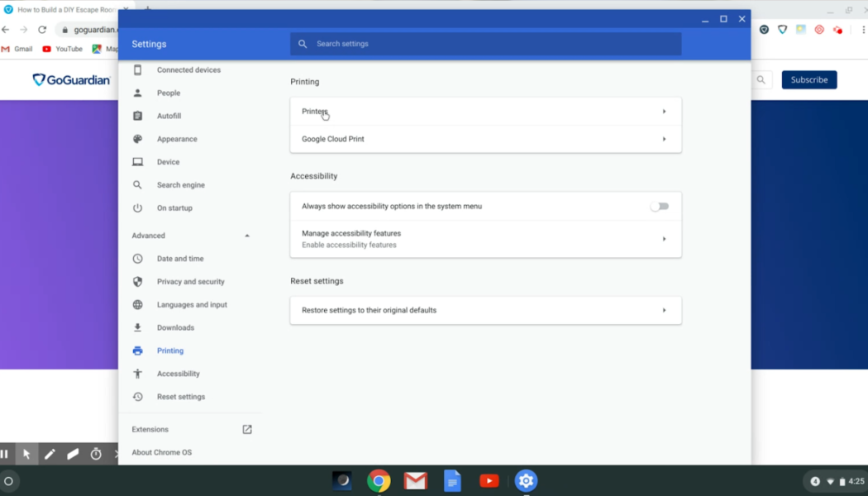Select the pen annotation tool in the recorder toolbar
The height and width of the screenshot is (496, 868).
tap(50, 453)
